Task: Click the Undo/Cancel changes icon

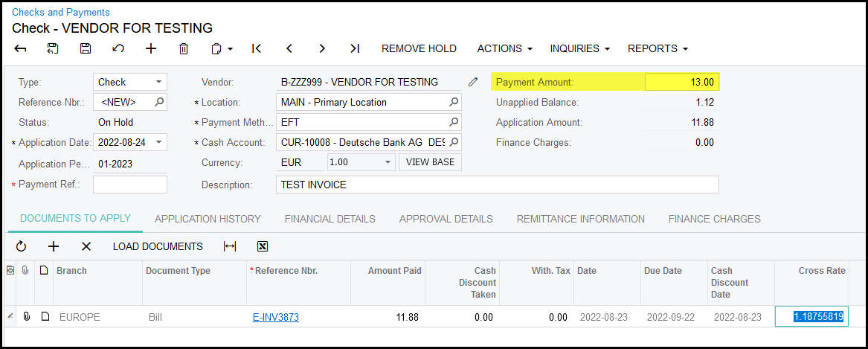Action: point(118,48)
